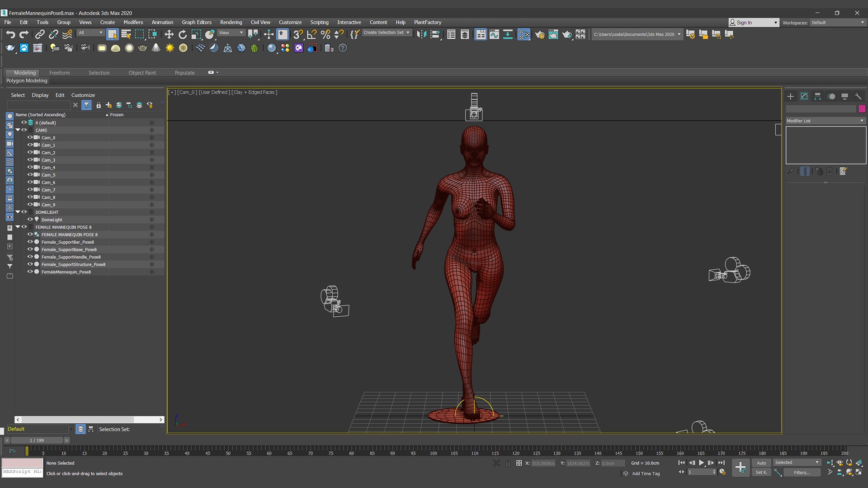Click the Sign In button
The height and width of the screenshot is (488, 868).
754,23
